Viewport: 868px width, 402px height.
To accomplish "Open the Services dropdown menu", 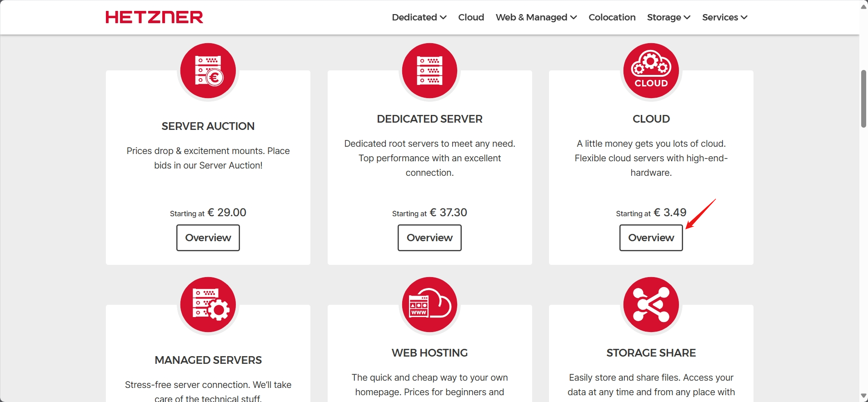I will click(x=724, y=17).
